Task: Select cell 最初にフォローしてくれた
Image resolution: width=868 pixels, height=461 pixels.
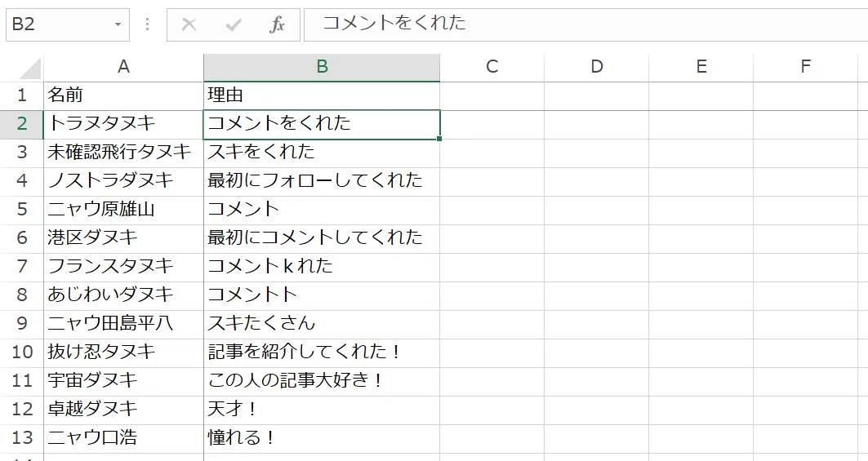Action: (x=322, y=181)
